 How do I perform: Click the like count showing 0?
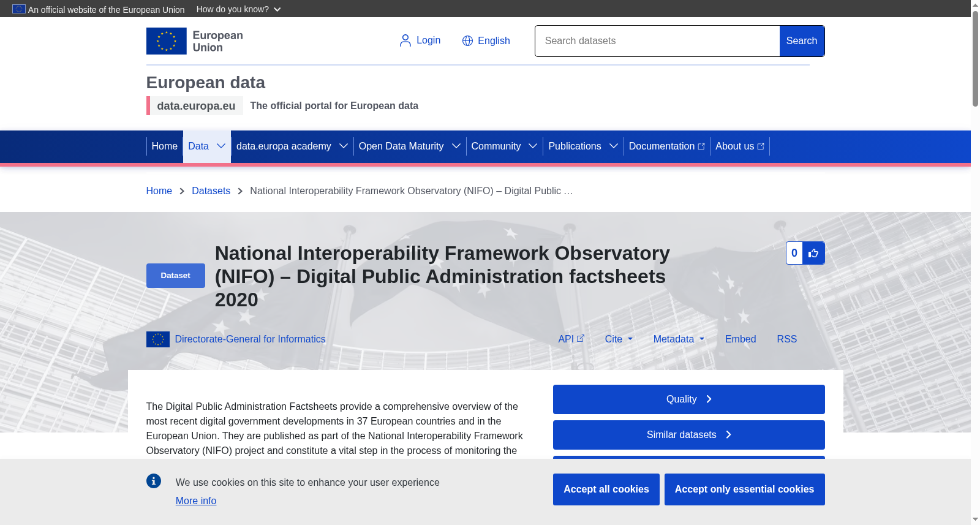point(794,253)
